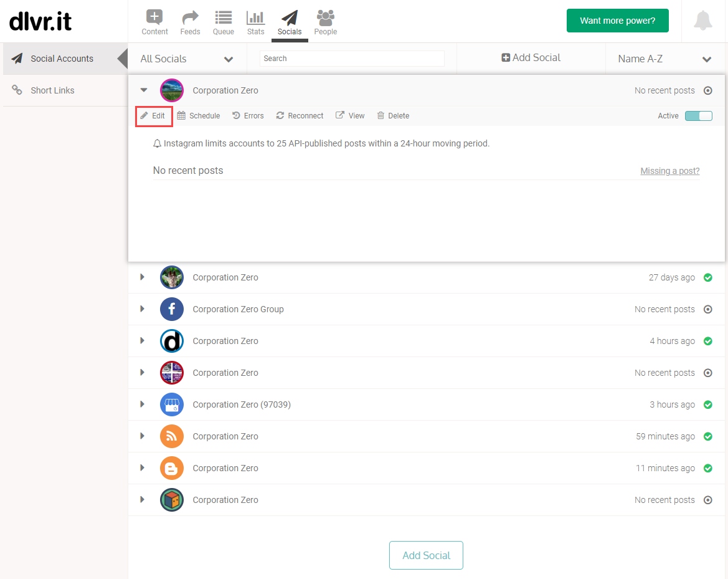Expand the Corporation Zero row posted 27 days ago

(143, 277)
